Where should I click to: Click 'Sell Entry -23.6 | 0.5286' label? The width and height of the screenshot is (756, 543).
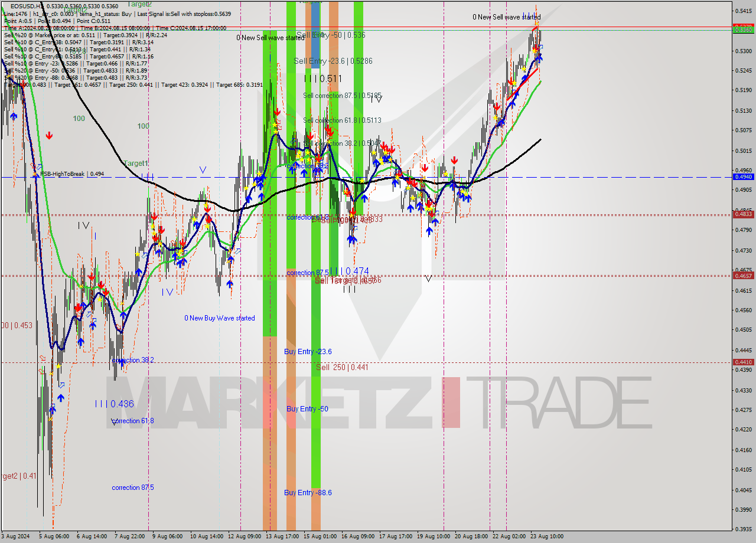click(333, 61)
